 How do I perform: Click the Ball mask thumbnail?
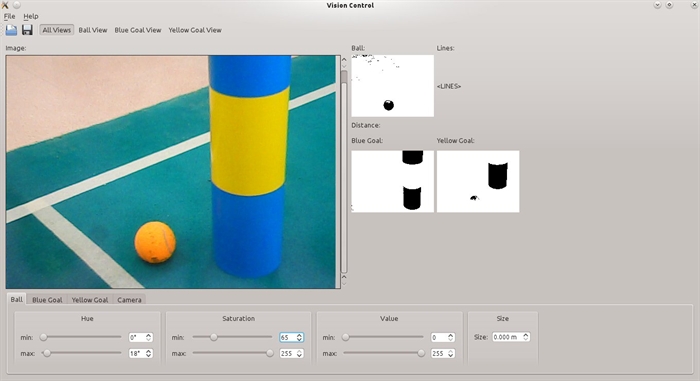point(392,86)
